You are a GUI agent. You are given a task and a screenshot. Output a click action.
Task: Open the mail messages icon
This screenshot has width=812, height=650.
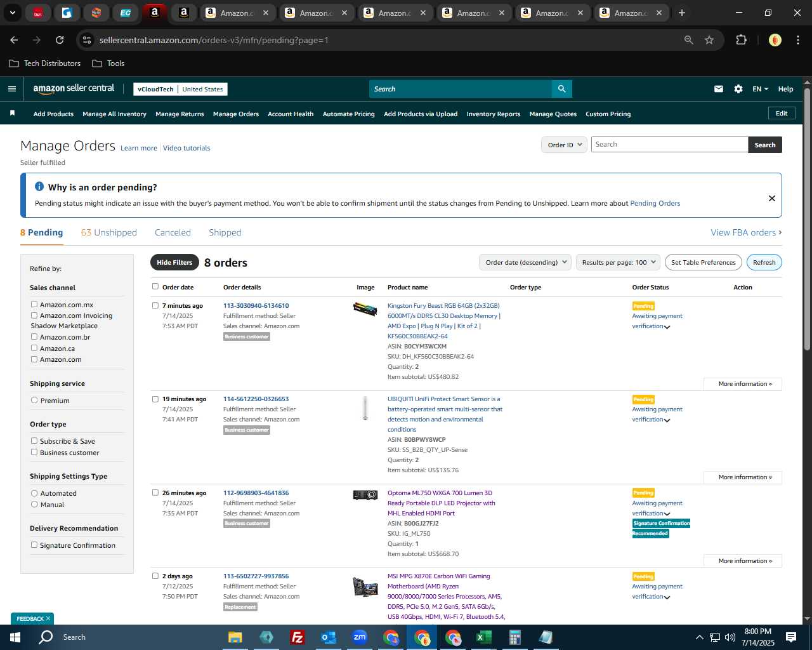(x=719, y=89)
